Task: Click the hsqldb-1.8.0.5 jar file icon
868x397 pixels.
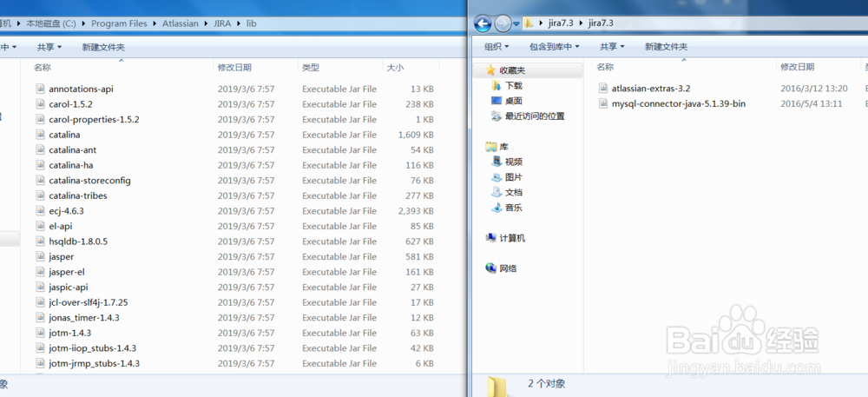Action: [40, 242]
